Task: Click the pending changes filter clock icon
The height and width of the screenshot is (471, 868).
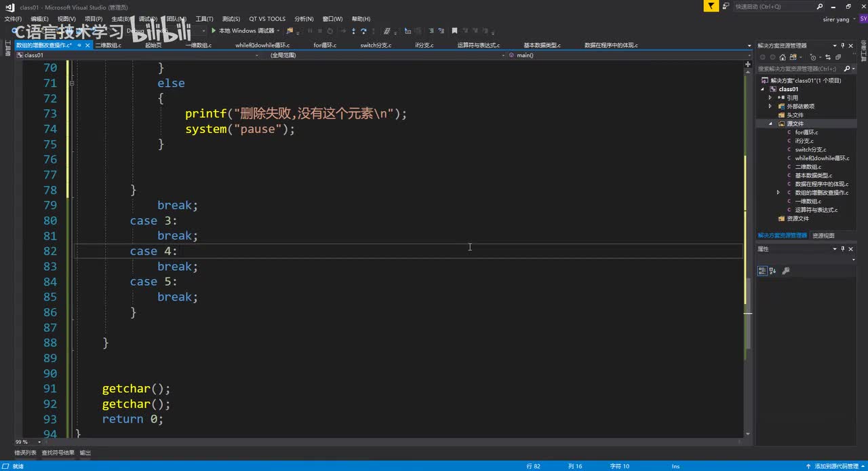Action: coord(812,57)
